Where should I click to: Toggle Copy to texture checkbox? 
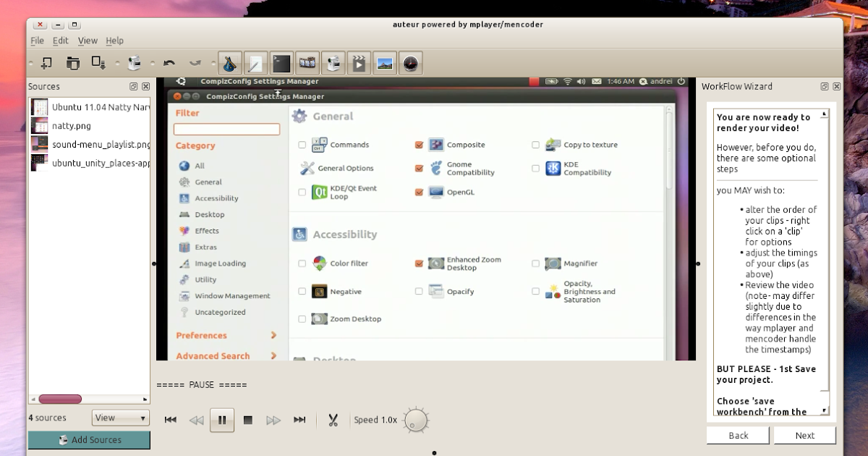tap(535, 145)
